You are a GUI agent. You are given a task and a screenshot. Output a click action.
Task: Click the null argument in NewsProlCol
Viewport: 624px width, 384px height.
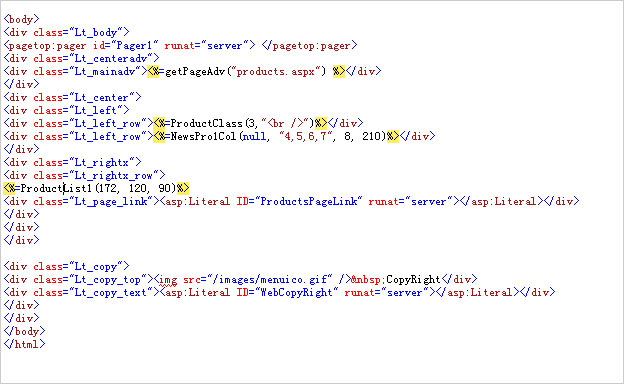click(x=254, y=136)
